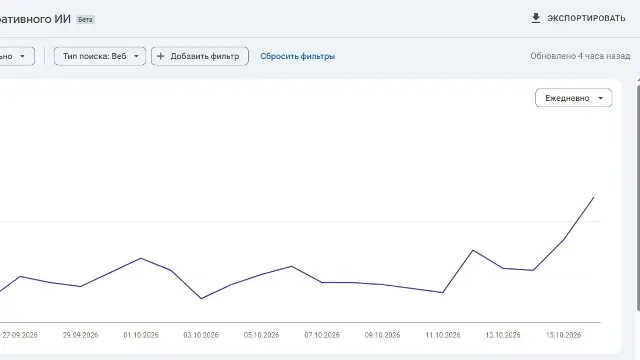
Task: Open the partially visible leftmost filter dropdown
Action: click(17, 56)
